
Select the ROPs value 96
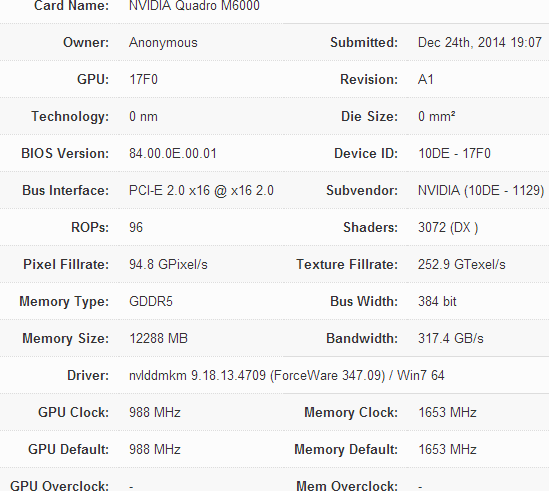point(136,227)
